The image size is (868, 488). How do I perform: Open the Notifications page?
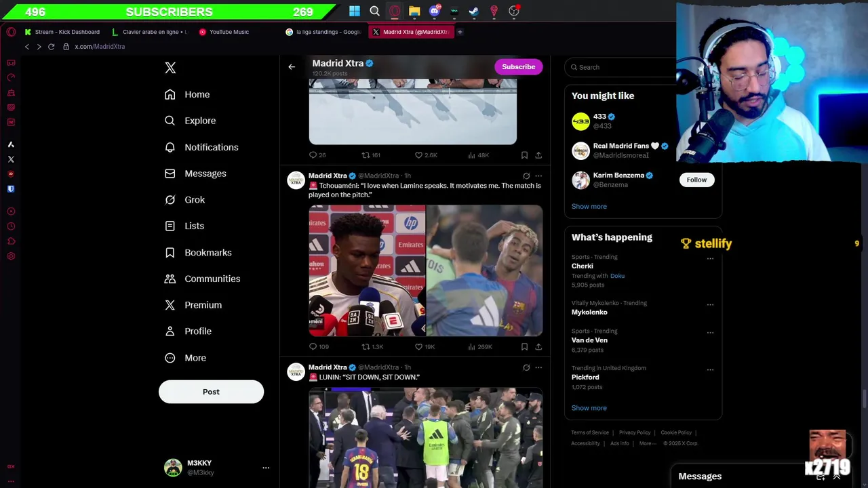click(201, 147)
